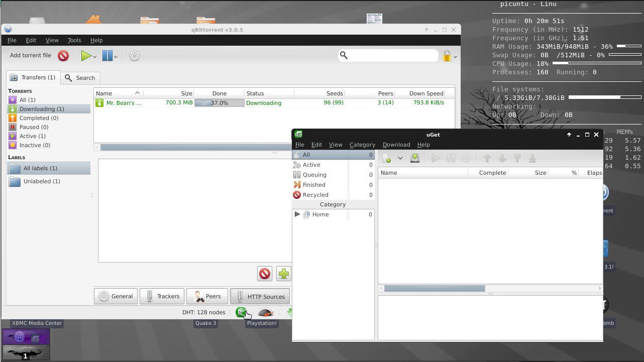Image resolution: width=644 pixels, height=362 pixels.
Task: Click XBMC Media Center desktop label
Action: coord(37,323)
